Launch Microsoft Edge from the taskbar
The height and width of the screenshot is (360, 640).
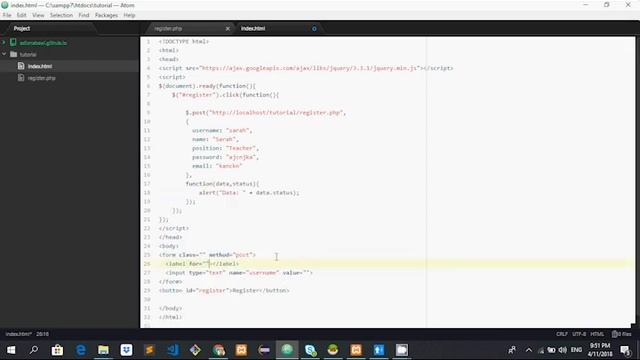click(80, 350)
